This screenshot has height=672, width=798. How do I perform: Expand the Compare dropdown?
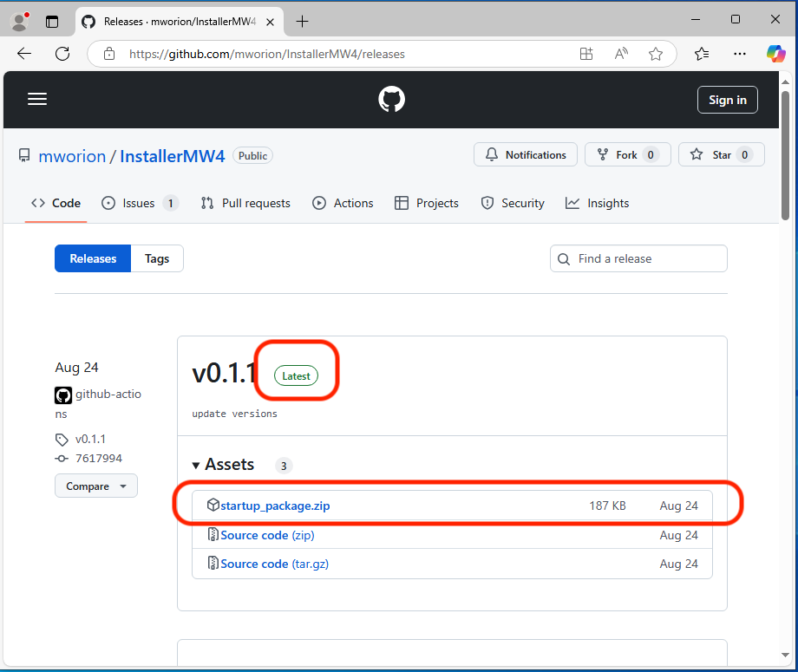click(95, 486)
